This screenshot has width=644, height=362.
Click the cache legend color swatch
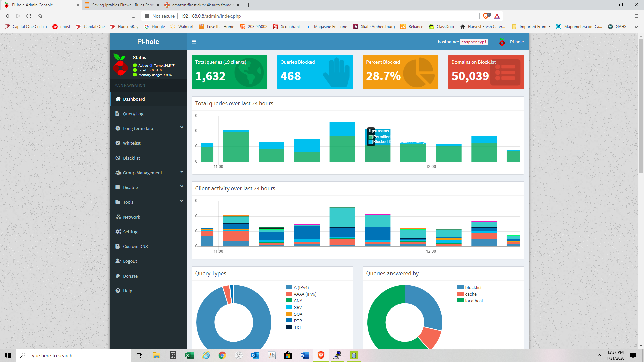click(460, 294)
